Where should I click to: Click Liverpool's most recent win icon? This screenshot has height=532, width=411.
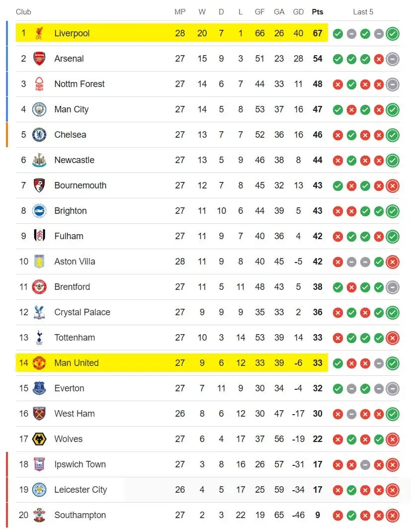(392, 34)
